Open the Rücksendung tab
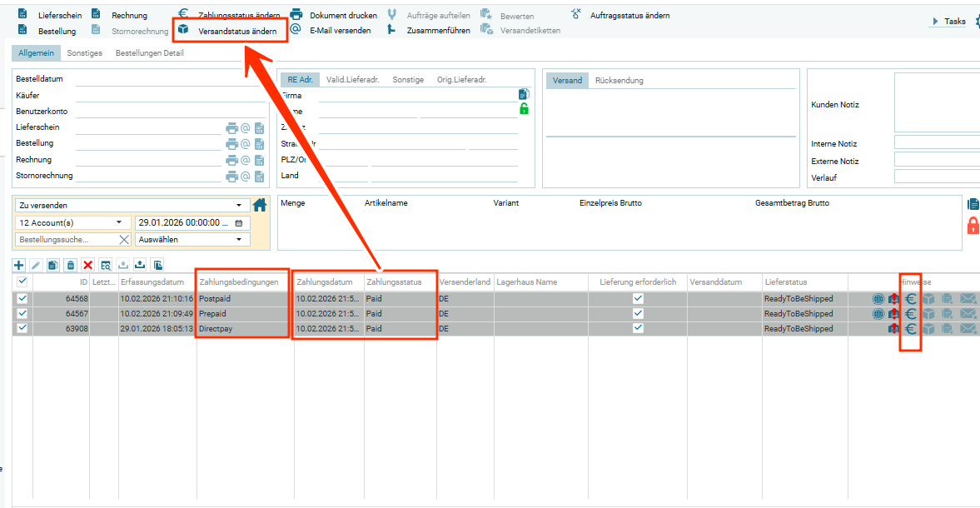 coord(619,81)
